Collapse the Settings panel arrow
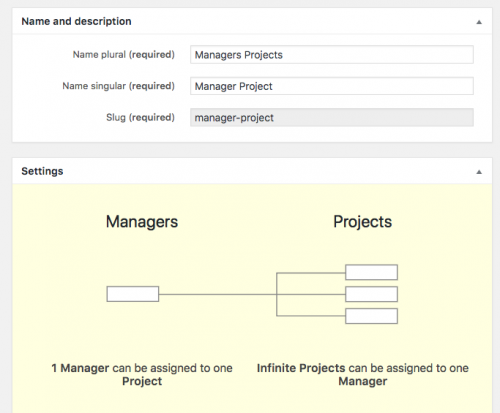 pyautogui.click(x=479, y=172)
